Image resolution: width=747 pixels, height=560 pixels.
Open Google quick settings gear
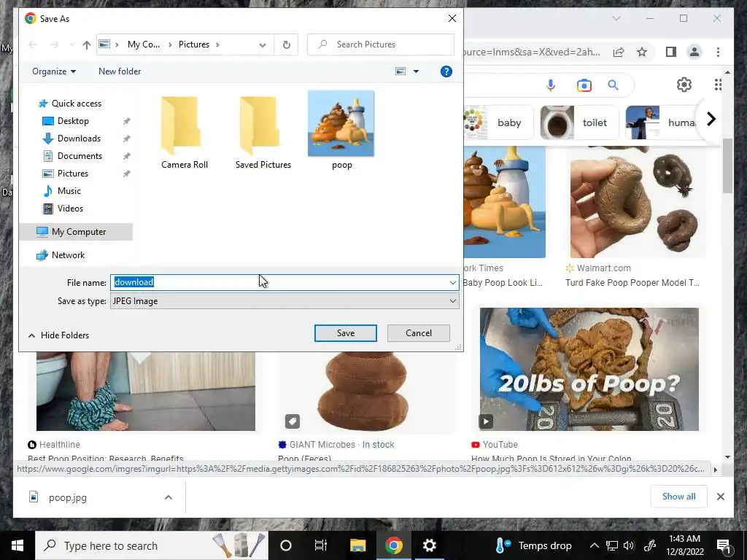click(684, 85)
